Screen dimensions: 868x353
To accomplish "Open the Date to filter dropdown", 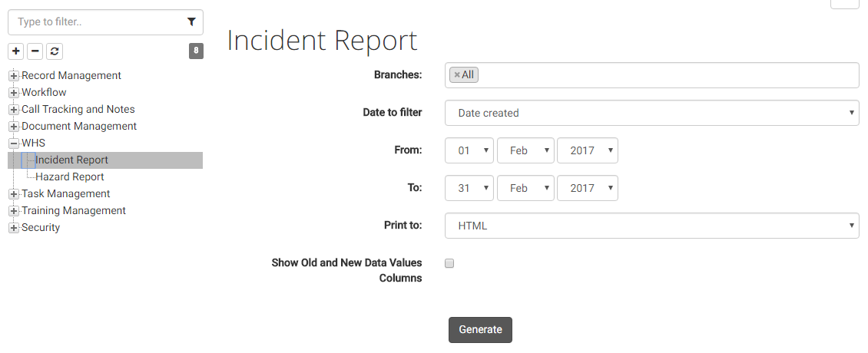I will point(651,113).
